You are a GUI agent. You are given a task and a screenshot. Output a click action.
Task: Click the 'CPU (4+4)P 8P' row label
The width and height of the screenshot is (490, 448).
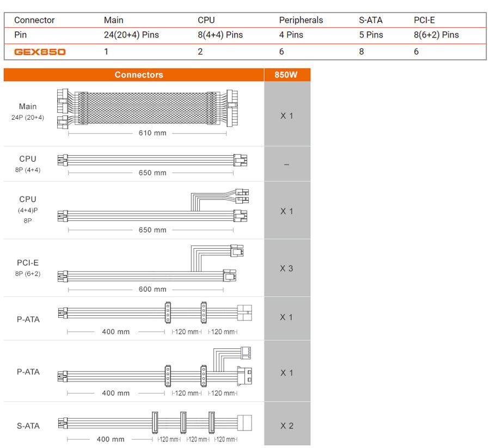tap(28, 210)
